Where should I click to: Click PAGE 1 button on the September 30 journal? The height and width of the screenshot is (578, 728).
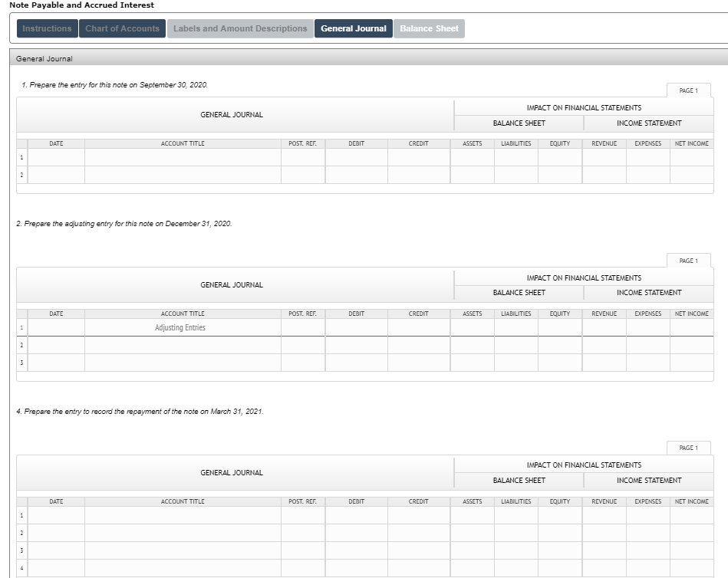click(x=690, y=90)
